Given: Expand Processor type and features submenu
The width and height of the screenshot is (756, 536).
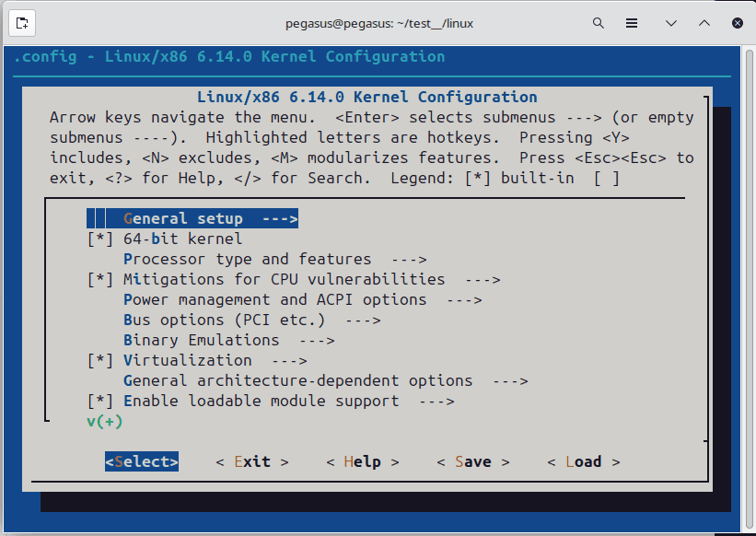Looking at the screenshot, I should [x=274, y=260].
